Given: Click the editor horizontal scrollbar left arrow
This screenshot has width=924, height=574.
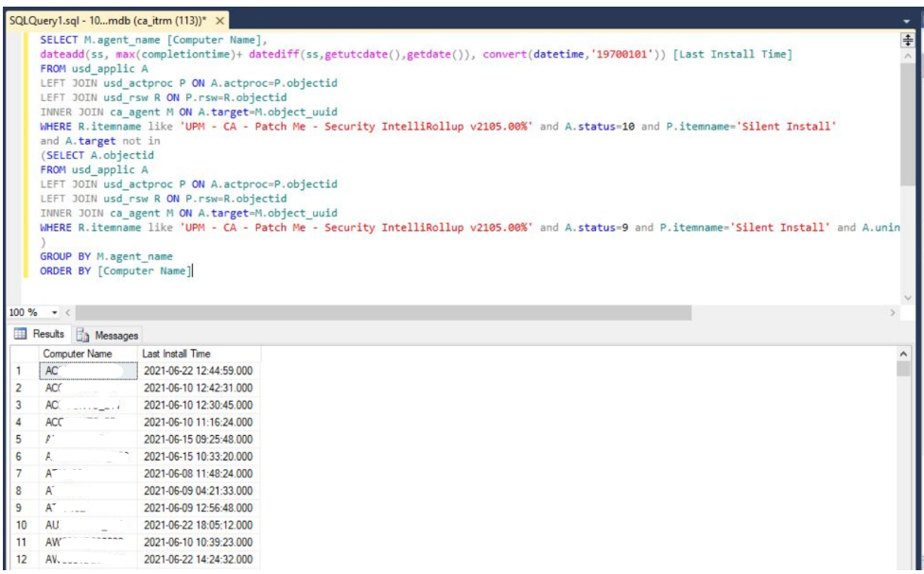Looking at the screenshot, I should (x=68, y=312).
